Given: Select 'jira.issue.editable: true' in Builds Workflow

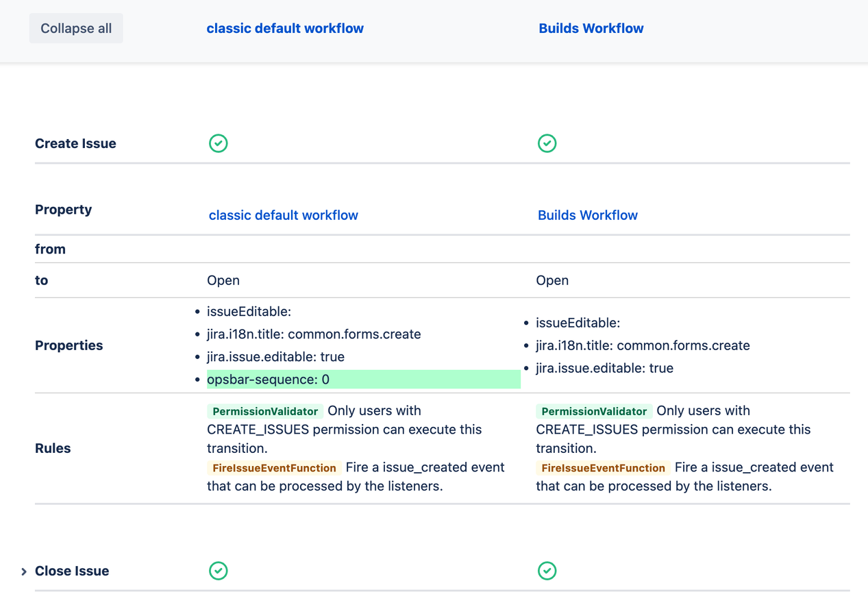Looking at the screenshot, I should pyautogui.click(x=604, y=368).
